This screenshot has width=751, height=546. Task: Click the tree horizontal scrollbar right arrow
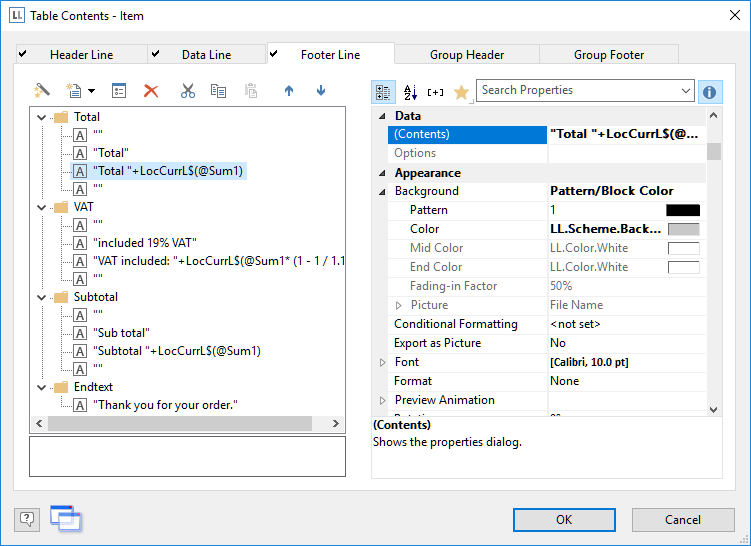336,423
